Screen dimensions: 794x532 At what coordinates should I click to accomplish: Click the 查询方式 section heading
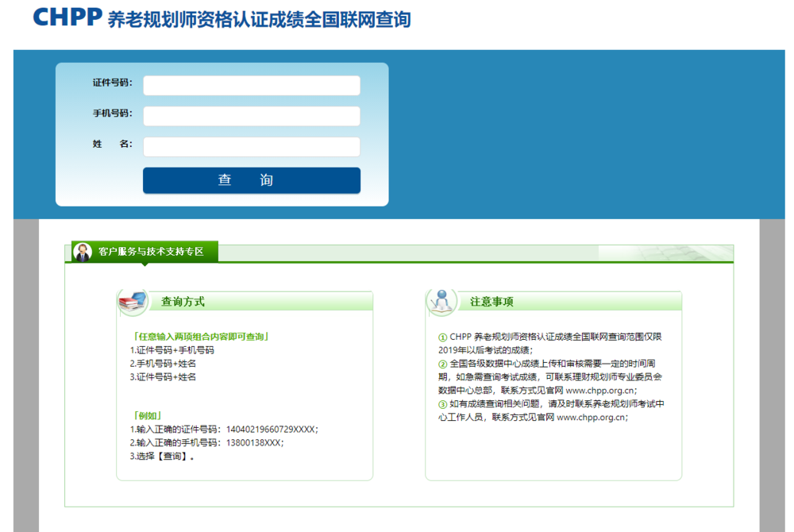183,302
